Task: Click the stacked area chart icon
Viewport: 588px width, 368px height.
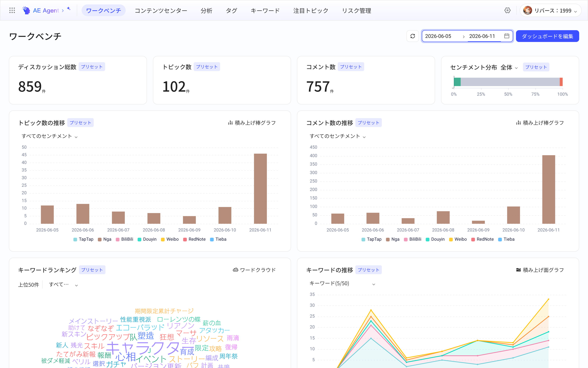Action: coord(518,270)
